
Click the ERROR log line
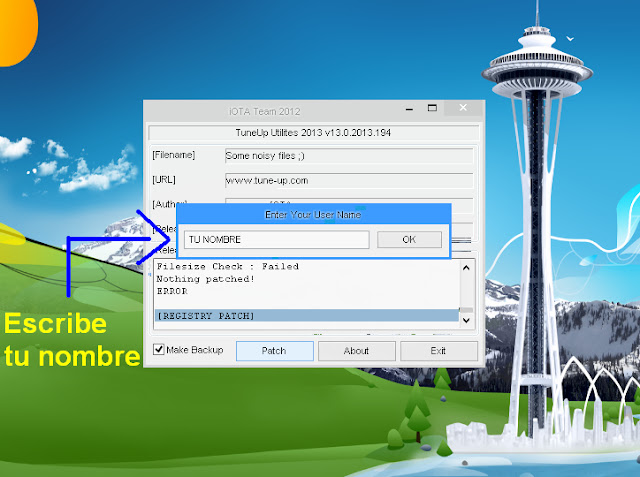coord(172,291)
